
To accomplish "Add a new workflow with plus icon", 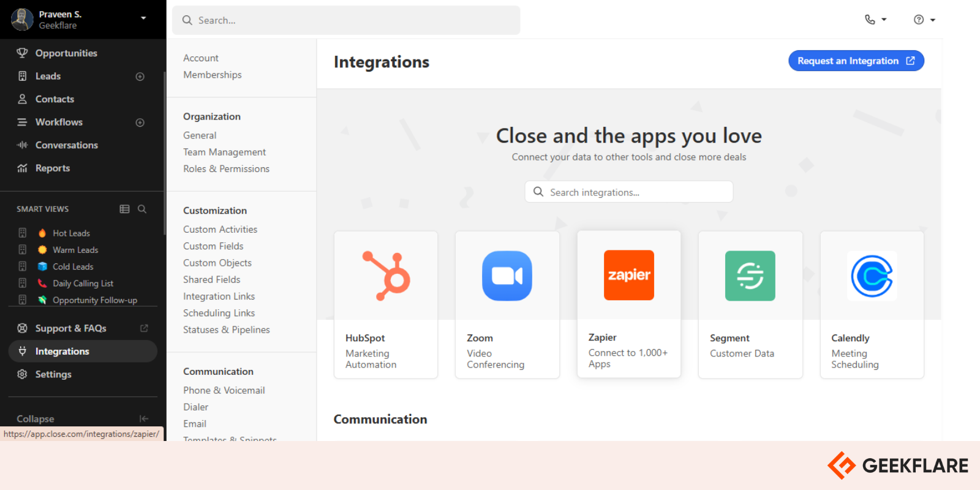I will pos(140,123).
